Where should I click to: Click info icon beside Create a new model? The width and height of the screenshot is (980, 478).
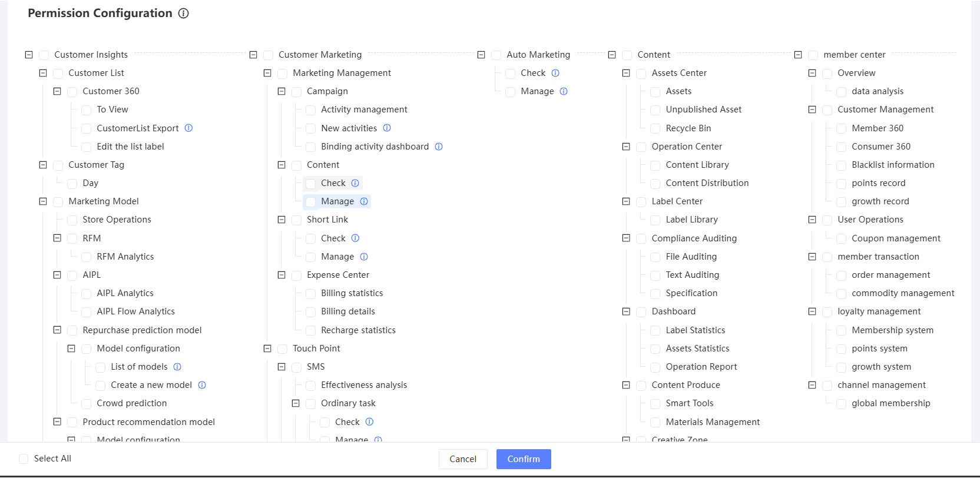pos(202,385)
